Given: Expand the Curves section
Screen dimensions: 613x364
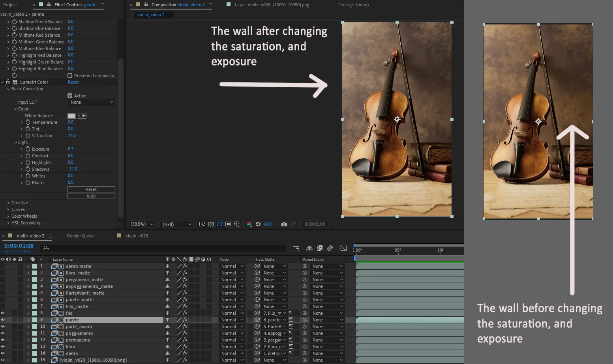Looking at the screenshot, I should tap(8, 209).
